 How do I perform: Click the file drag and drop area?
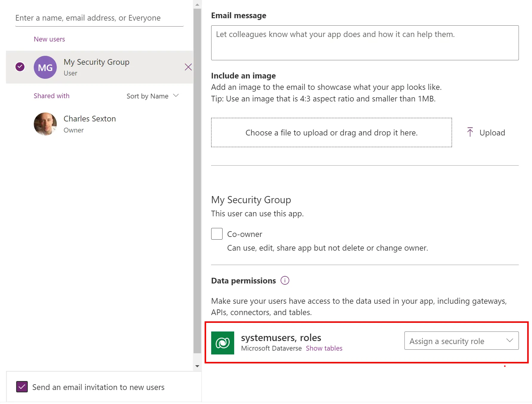pos(331,132)
